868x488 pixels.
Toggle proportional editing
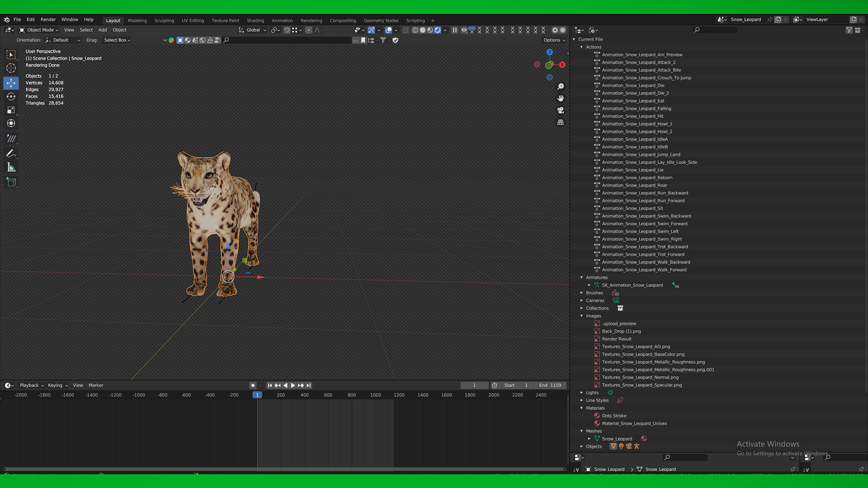[308, 30]
